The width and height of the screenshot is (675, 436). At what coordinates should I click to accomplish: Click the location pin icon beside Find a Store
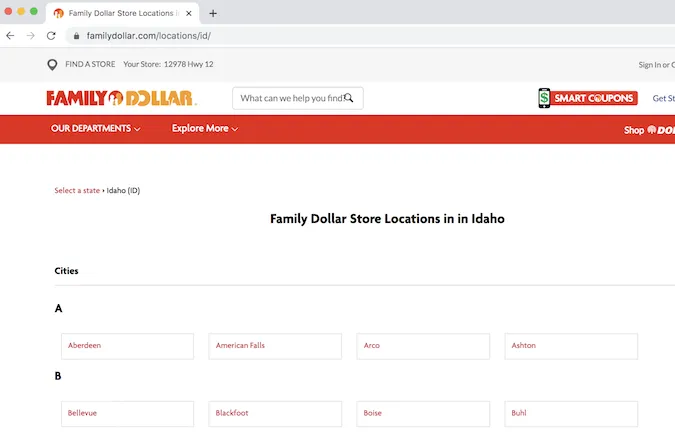coord(52,65)
